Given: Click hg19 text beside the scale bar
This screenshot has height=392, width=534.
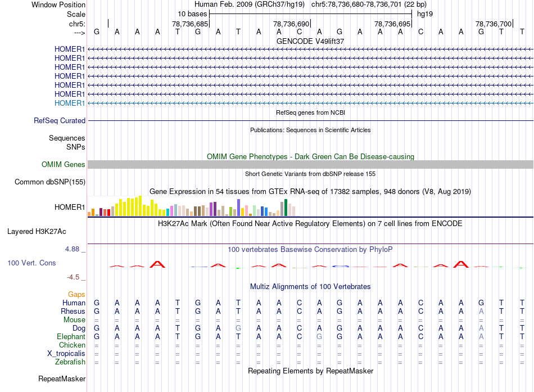Looking at the screenshot, I should pyautogui.click(x=425, y=14).
